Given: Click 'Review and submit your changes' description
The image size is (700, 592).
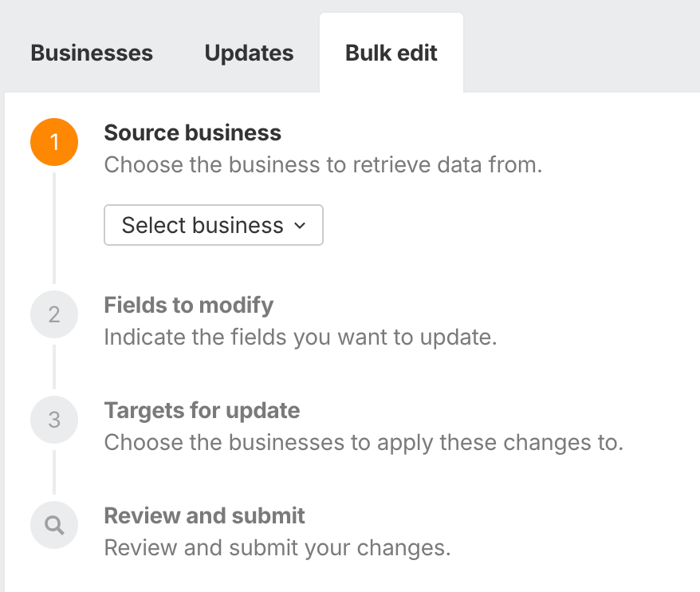Looking at the screenshot, I should [277, 548].
